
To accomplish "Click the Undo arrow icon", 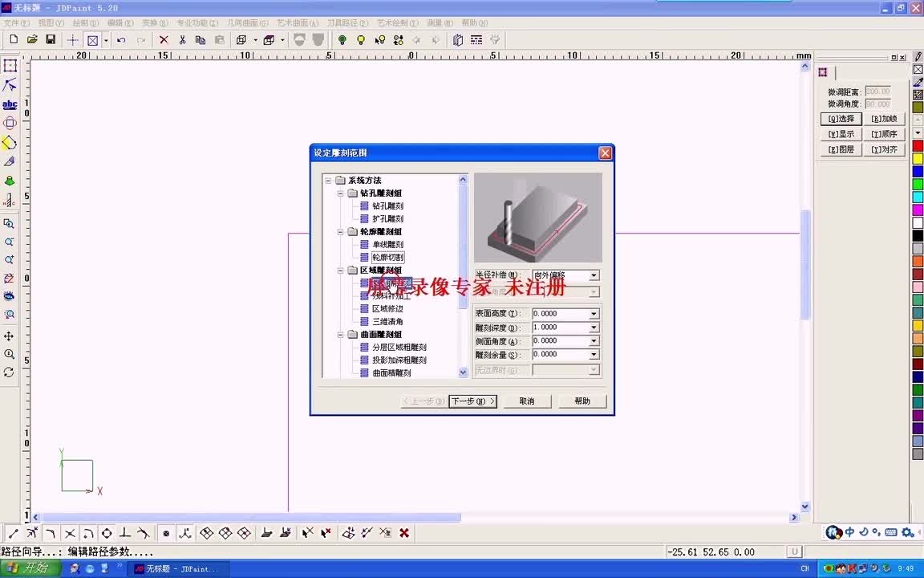I will tap(120, 39).
